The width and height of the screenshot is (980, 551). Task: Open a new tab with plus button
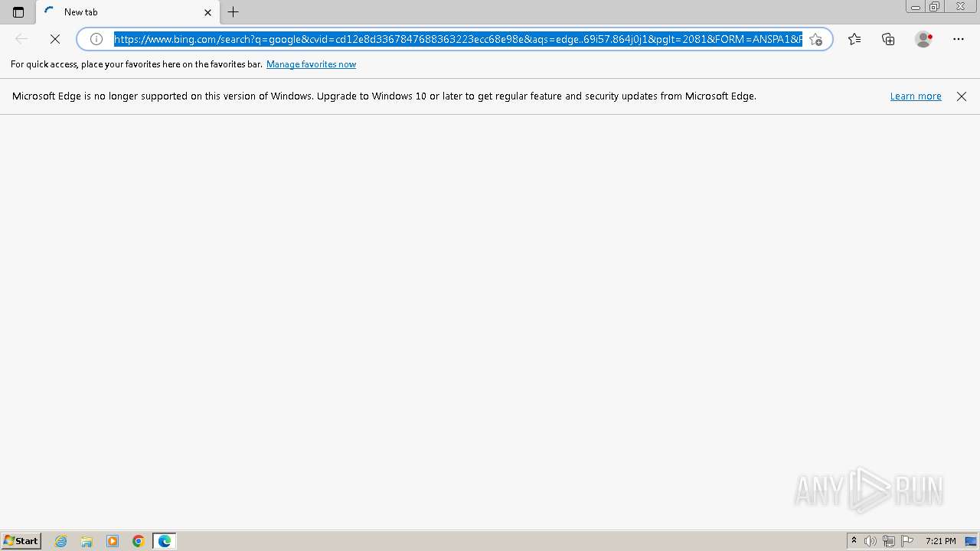[x=234, y=12]
